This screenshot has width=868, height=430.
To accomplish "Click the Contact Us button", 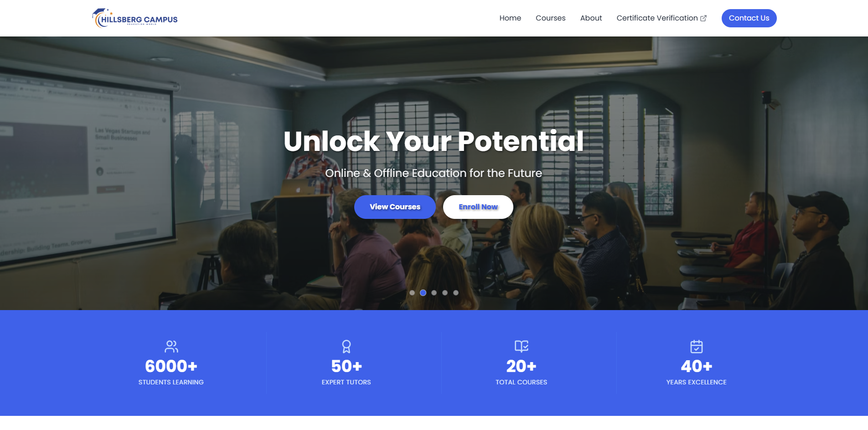I will (x=749, y=18).
